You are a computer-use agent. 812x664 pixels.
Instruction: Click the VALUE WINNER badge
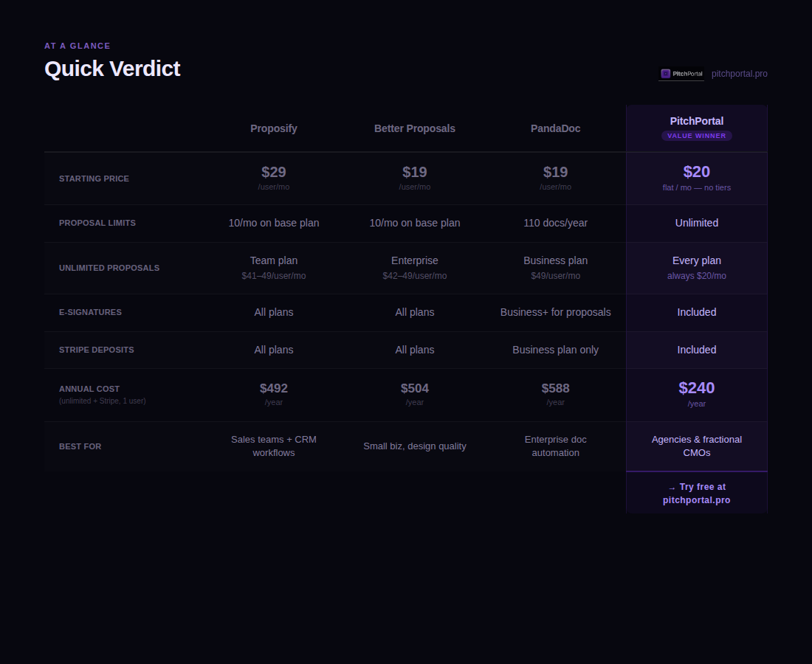coord(697,136)
